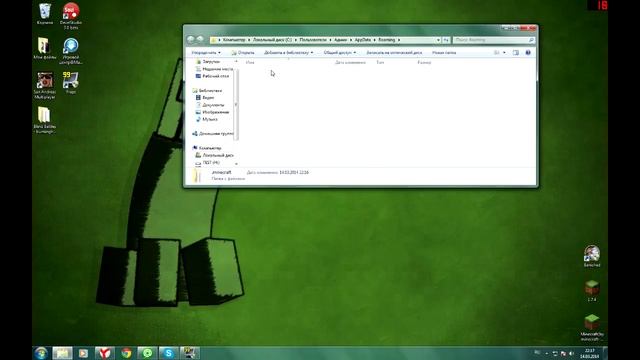Select 'AppData' breadcrumb segment

pos(363,40)
